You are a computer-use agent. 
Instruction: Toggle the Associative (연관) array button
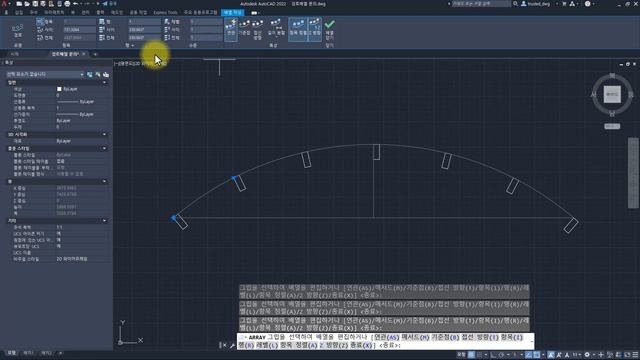231,29
